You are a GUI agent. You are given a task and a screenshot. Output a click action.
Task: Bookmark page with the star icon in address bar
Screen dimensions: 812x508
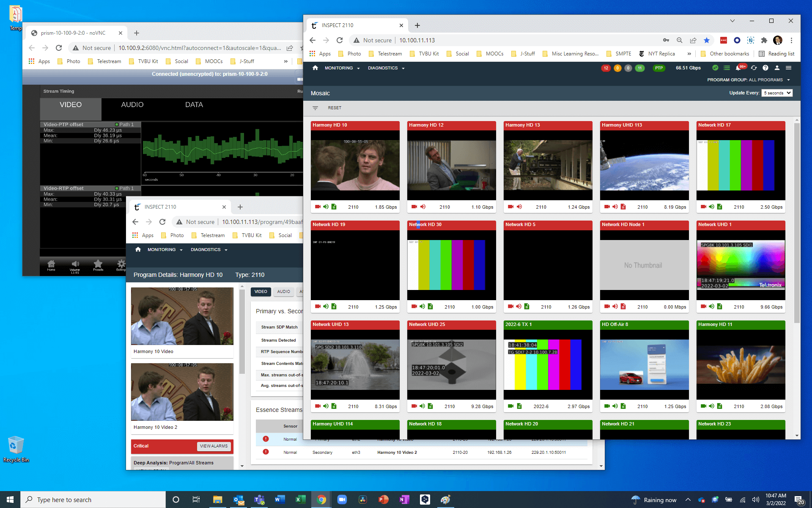707,40
